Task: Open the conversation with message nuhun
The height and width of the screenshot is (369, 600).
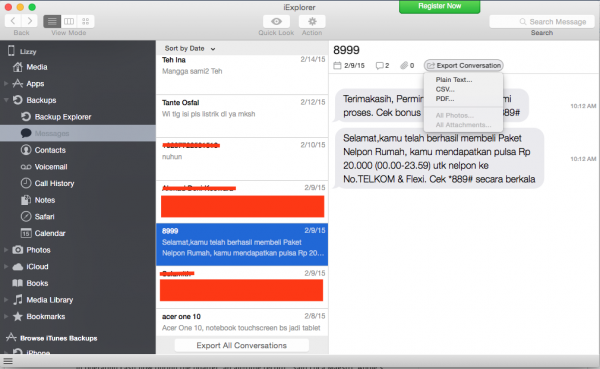Action: pyautogui.click(x=242, y=159)
